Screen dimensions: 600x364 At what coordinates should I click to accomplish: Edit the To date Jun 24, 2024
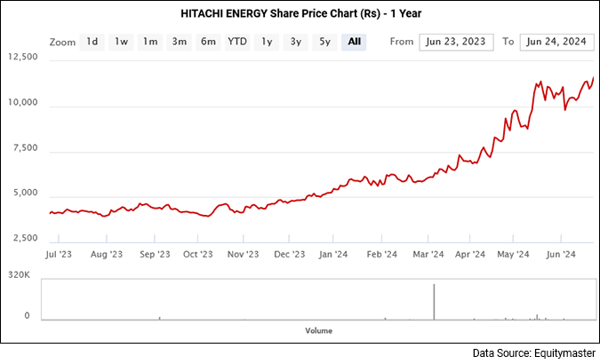pyautogui.click(x=556, y=42)
